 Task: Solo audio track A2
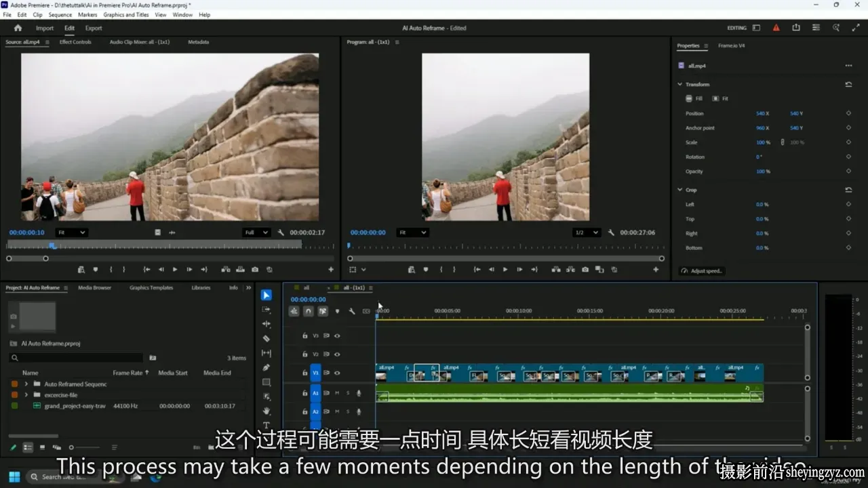(x=349, y=411)
